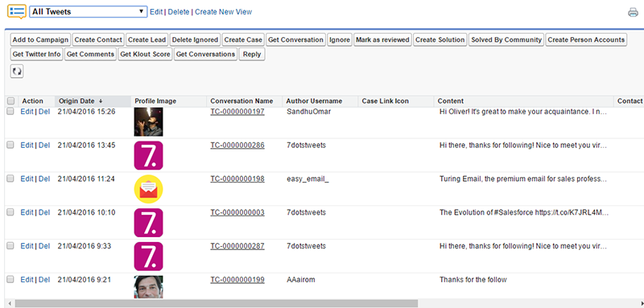644x308 pixels.
Task: Select checkbox for the 21/04/2016 9:33 row
Action: coord(10,246)
